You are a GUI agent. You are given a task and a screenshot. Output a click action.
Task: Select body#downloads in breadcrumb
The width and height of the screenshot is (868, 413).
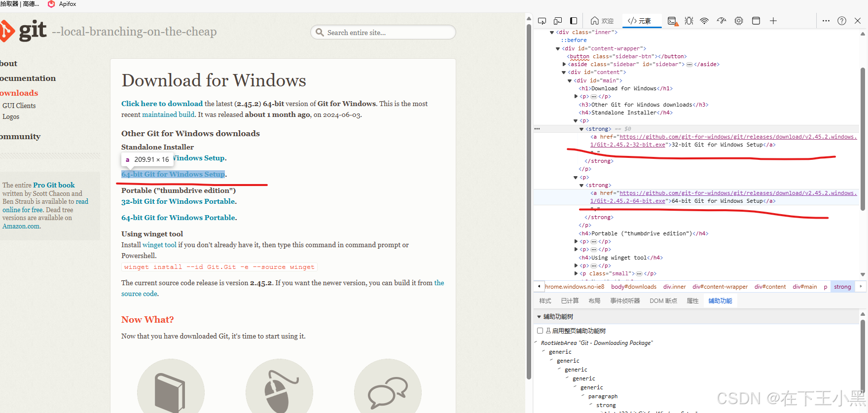click(634, 286)
